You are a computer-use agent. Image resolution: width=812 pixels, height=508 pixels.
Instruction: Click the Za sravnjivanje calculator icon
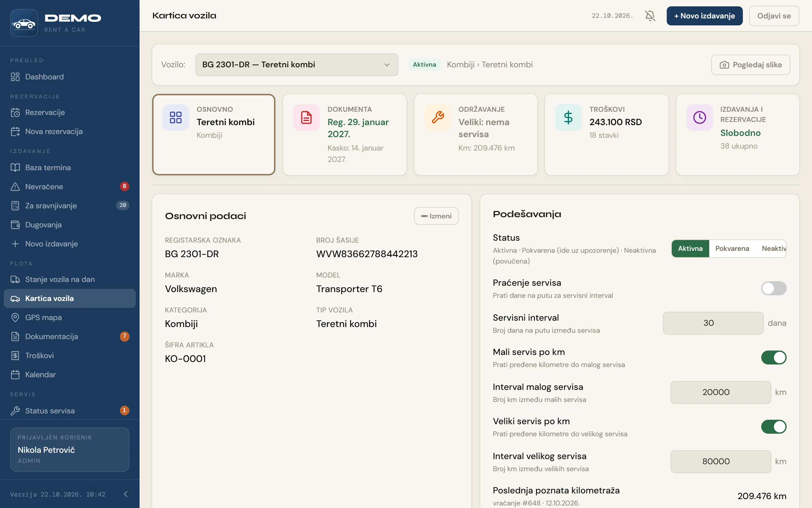click(15, 206)
